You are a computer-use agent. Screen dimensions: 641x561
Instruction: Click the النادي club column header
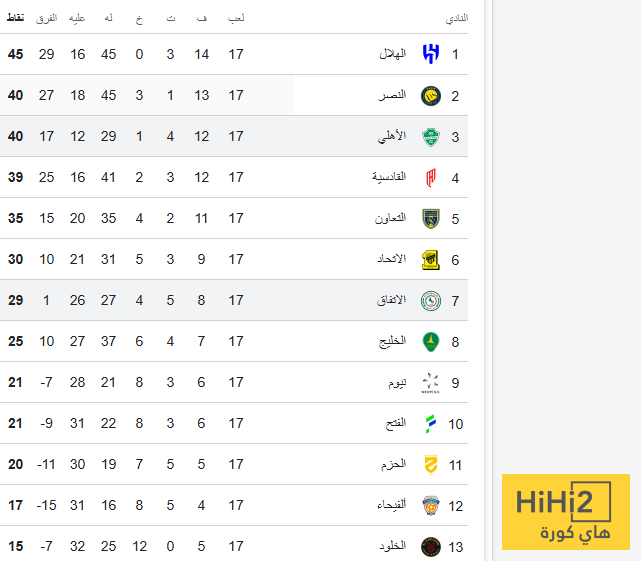[x=456, y=18]
